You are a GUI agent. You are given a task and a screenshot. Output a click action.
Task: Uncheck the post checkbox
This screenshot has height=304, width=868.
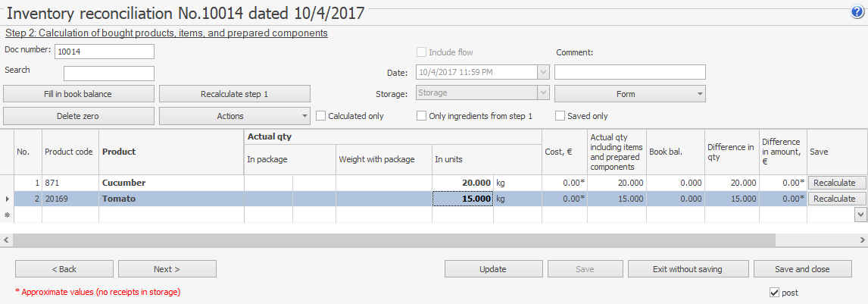point(774,293)
